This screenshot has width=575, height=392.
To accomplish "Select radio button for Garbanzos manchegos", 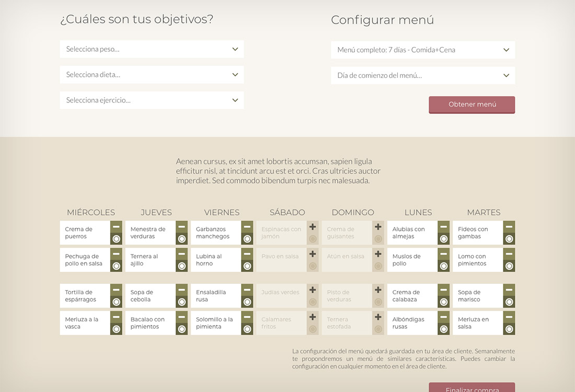I will point(247,239).
